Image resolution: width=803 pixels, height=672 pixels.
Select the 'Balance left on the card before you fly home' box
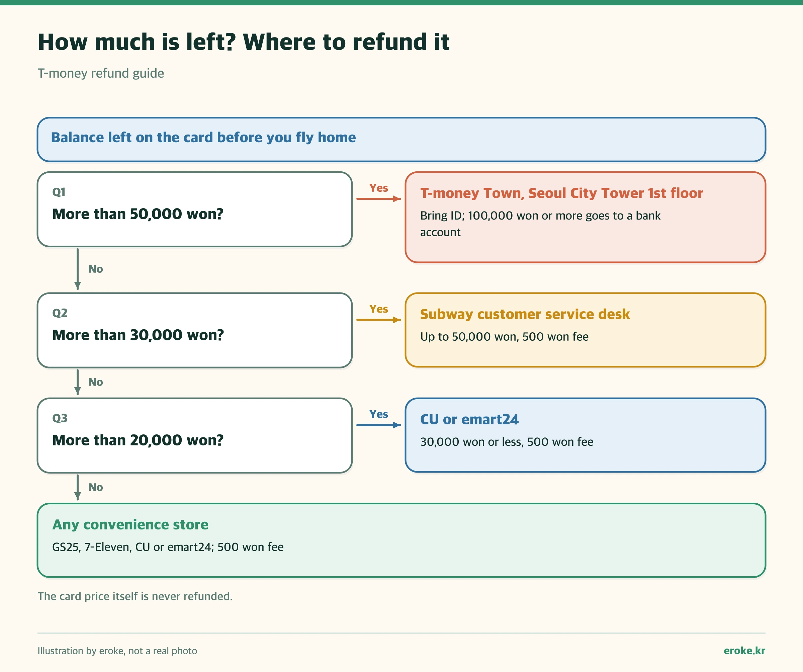tap(401, 140)
